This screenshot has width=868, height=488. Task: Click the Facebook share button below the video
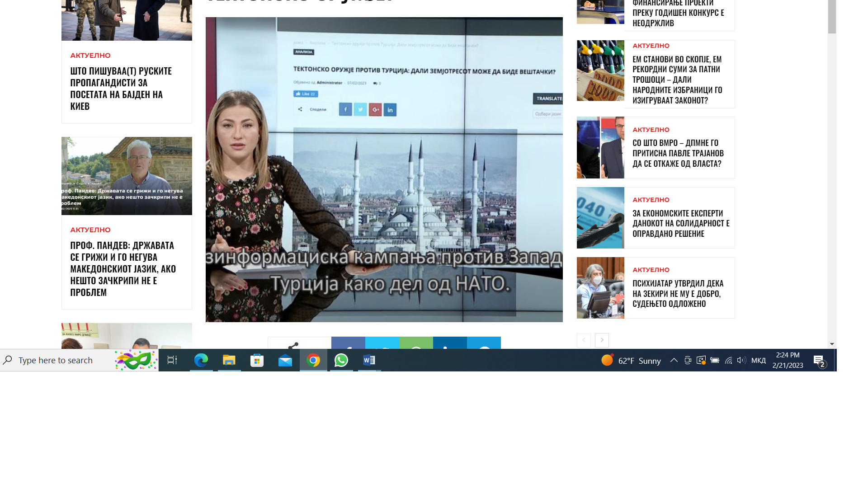click(x=348, y=343)
